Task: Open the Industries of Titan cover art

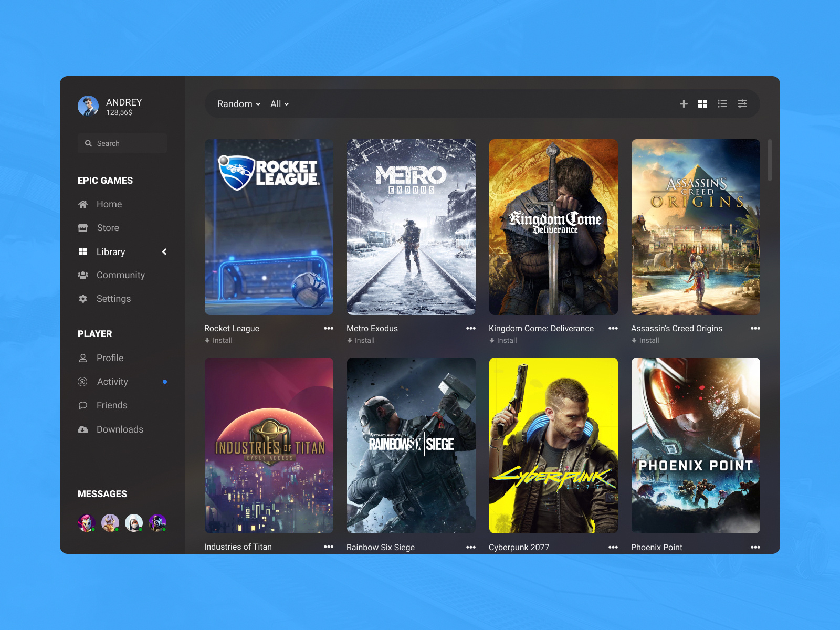Action: (x=269, y=446)
